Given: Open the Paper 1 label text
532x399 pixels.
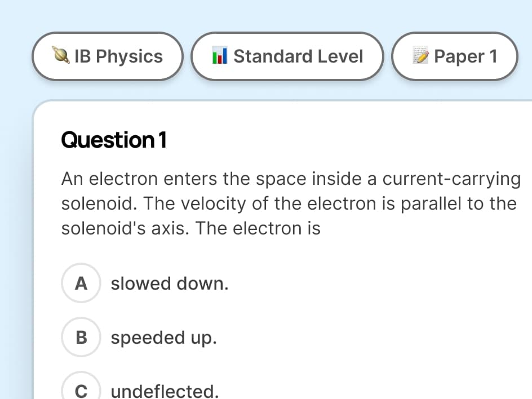Looking at the screenshot, I should 466,56.
